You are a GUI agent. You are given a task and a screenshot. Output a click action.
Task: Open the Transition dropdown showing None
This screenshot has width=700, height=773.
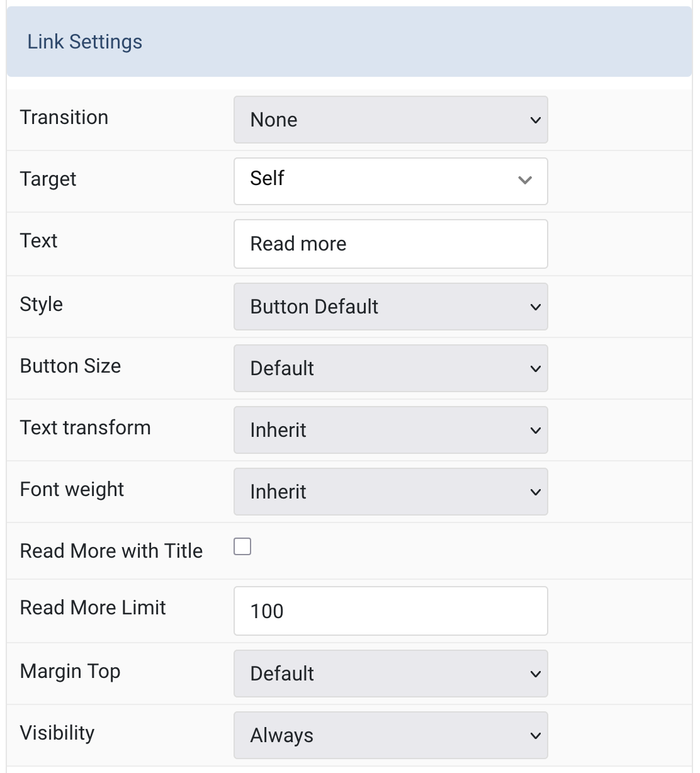click(390, 120)
